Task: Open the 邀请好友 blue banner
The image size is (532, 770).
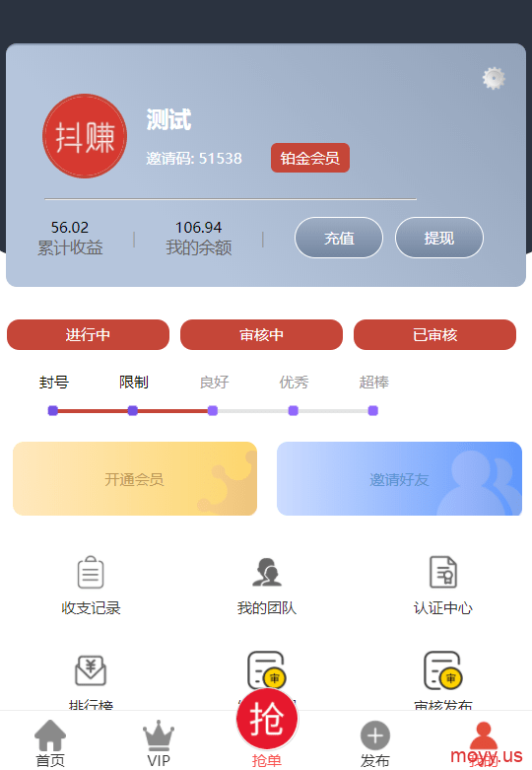Action: point(399,479)
